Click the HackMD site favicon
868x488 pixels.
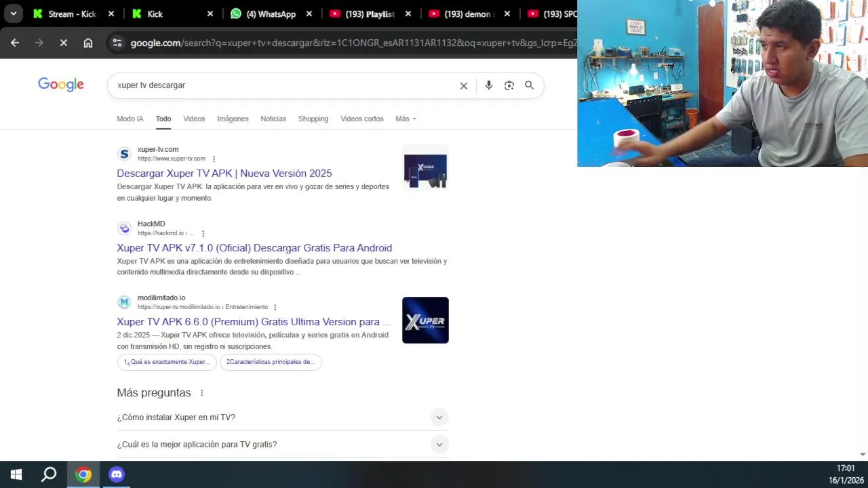coord(124,228)
